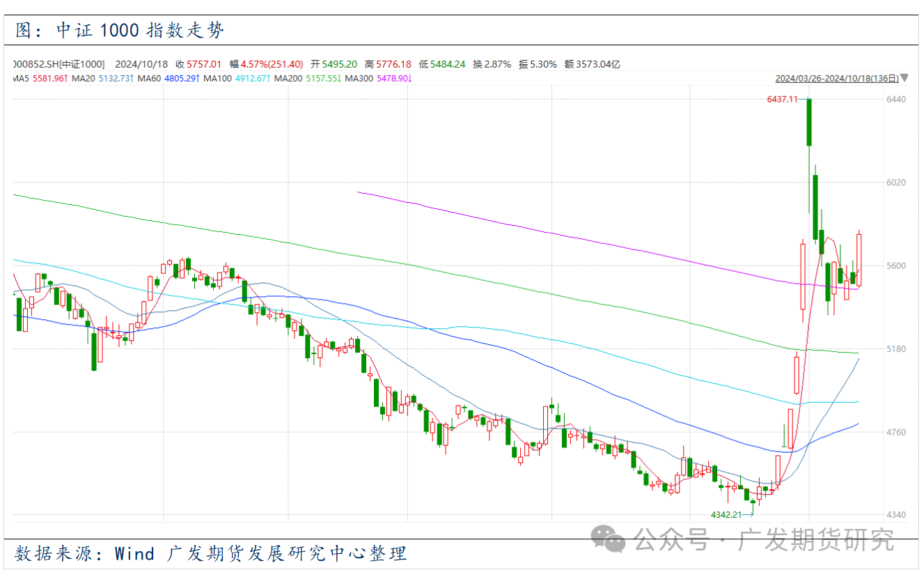Click the 6020 y-axis label
This screenshot has height=577, width=924.
point(896,183)
